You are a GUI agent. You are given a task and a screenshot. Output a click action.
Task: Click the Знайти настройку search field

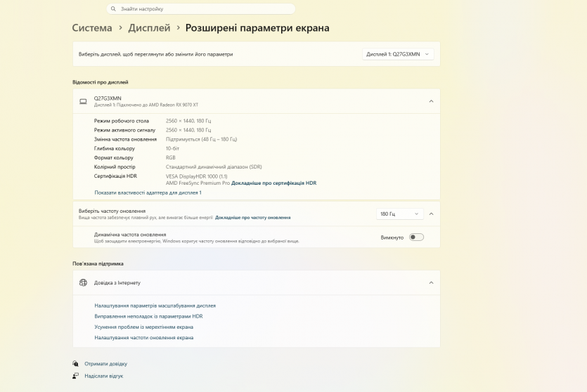coord(204,9)
